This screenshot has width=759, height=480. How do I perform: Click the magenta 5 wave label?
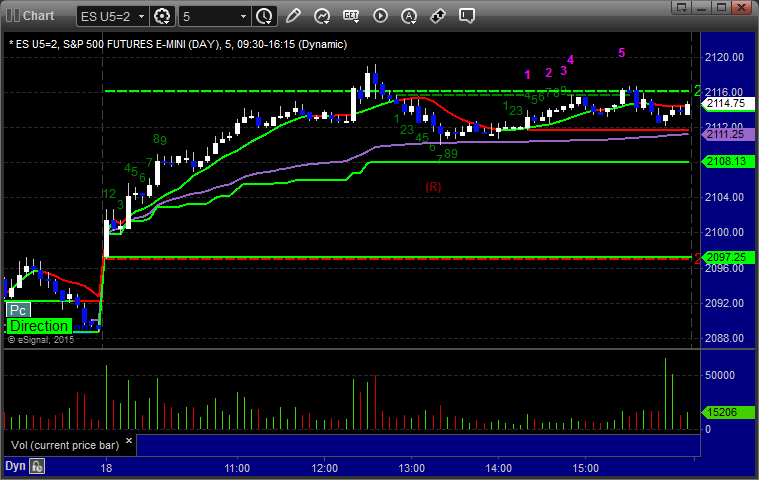pos(622,53)
